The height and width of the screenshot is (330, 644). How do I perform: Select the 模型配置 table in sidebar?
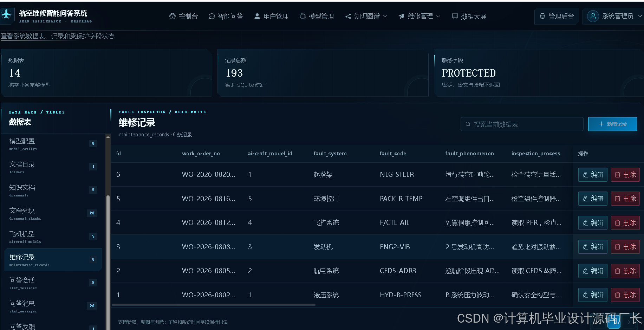[x=53, y=144]
